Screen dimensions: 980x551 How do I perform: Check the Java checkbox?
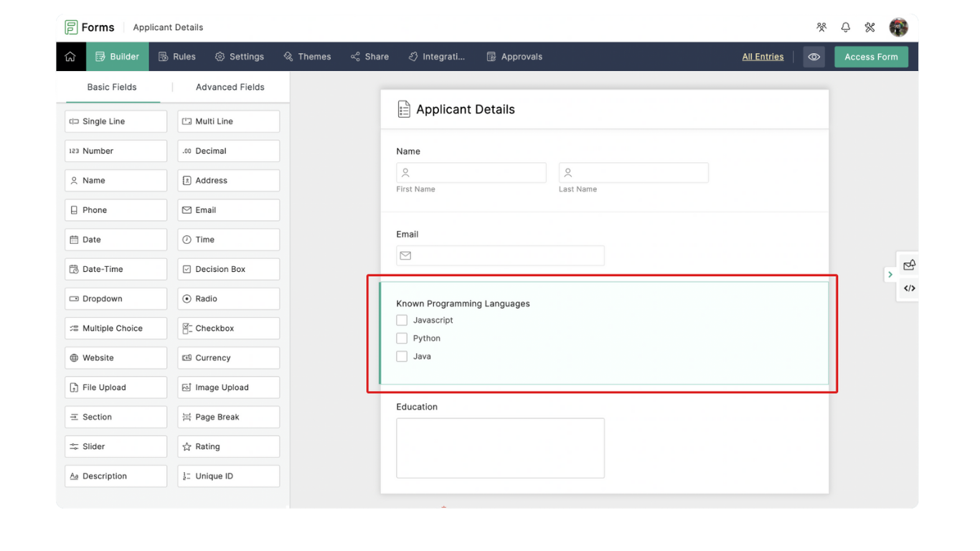[402, 356]
